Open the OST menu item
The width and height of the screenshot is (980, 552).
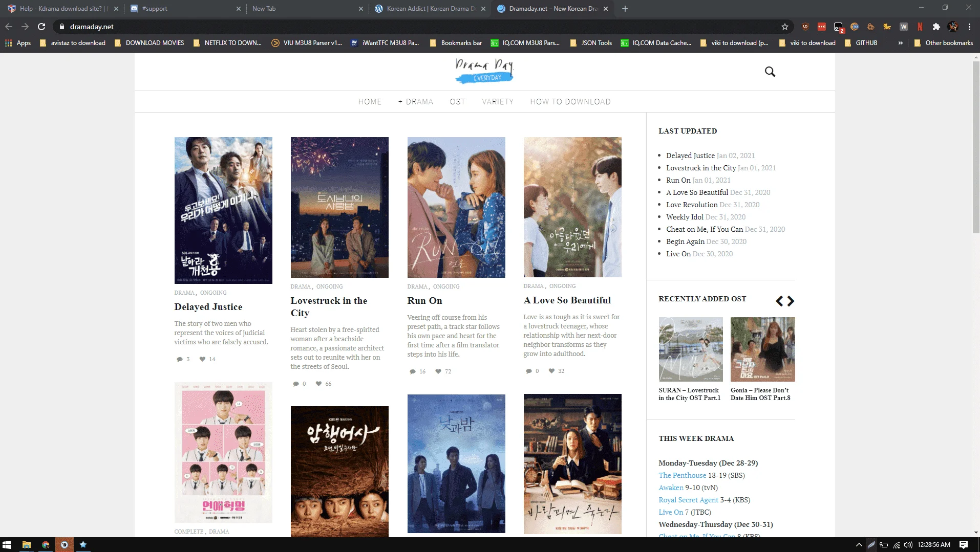point(458,102)
